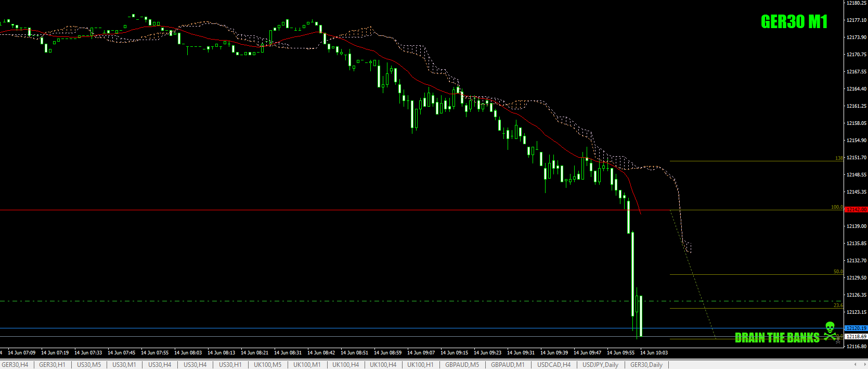Click the 12116.80 price axis value
Image resolution: width=868 pixels, height=369 pixels.
click(x=857, y=346)
